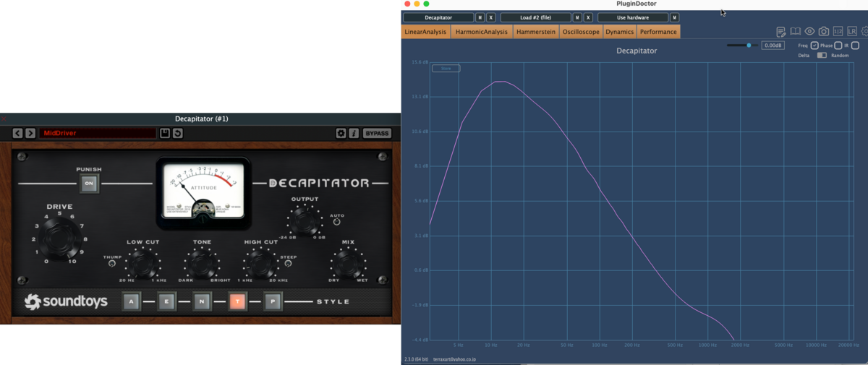Flip the Delta/Random switch
868x365 pixels.
coord(822,56)
